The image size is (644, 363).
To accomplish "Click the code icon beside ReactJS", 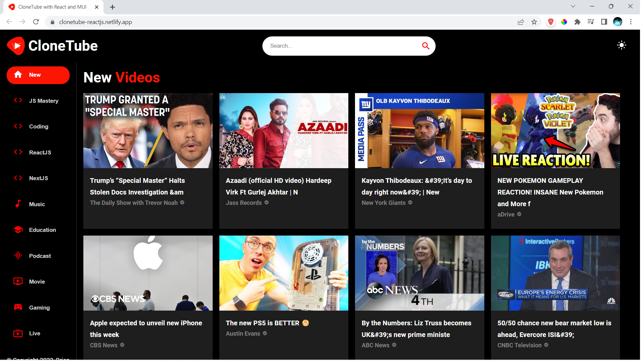I will pyautogui.click(x=18, y=153).
